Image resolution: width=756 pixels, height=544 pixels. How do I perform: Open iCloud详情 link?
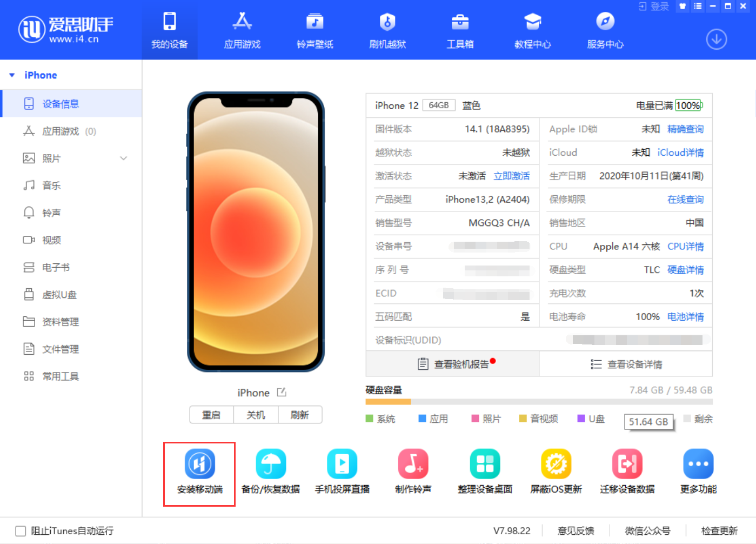pyautogui.click(x=680, y=152)
